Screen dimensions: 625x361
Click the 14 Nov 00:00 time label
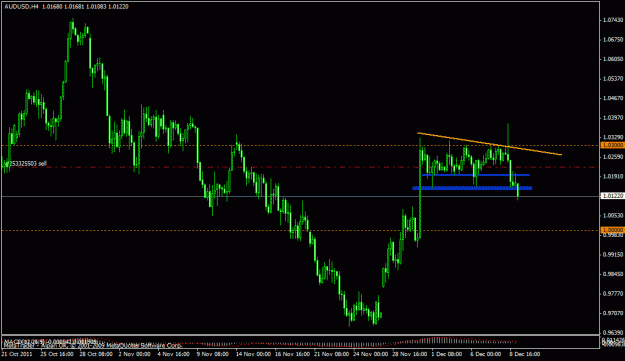coord(253,354)
